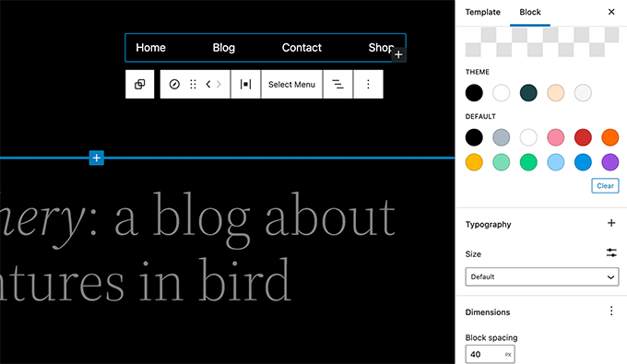Click the Clear color button

tap(605, 186)
